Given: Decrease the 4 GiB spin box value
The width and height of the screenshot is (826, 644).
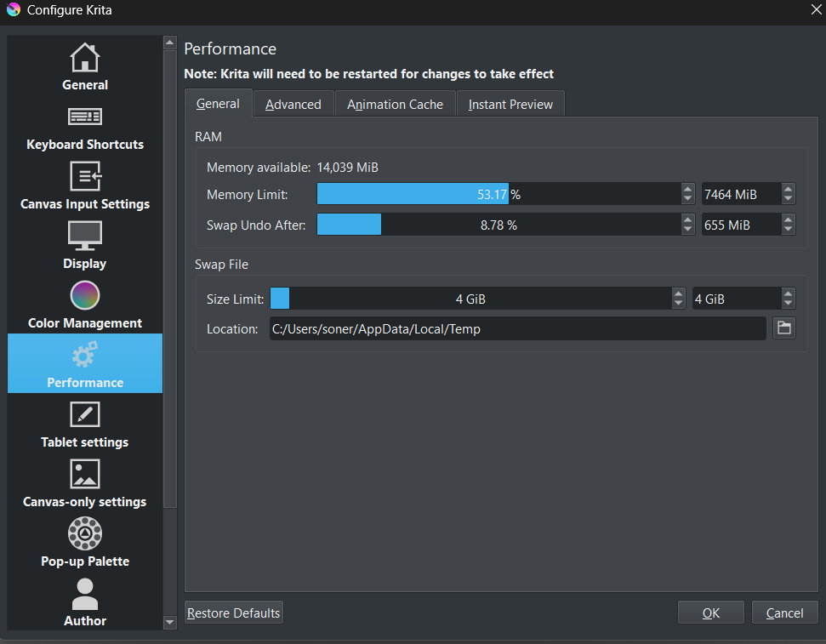Looking at the screenshot, I should [788, 304].
